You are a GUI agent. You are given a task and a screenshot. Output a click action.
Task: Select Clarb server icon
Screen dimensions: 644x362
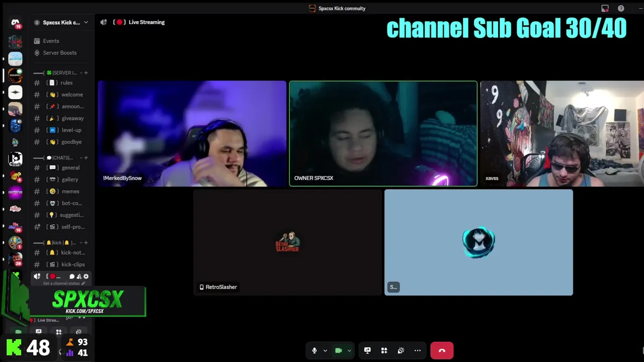pos(15,159)
